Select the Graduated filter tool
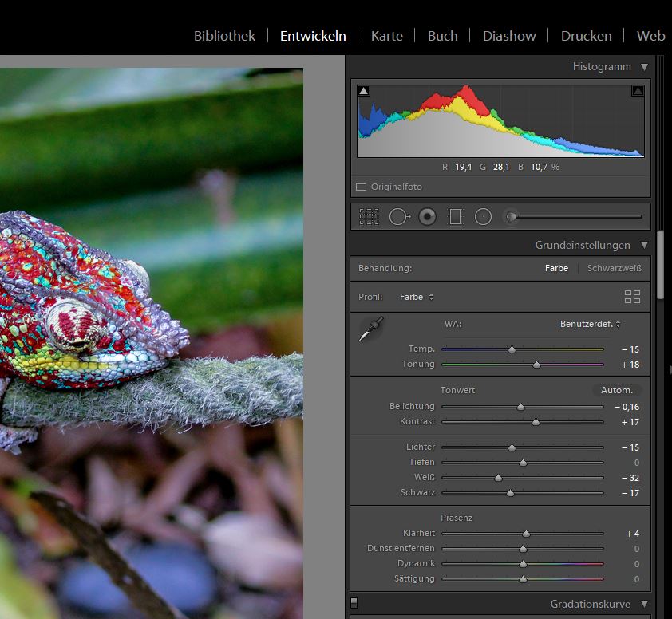672x619 pixels. 455,215
